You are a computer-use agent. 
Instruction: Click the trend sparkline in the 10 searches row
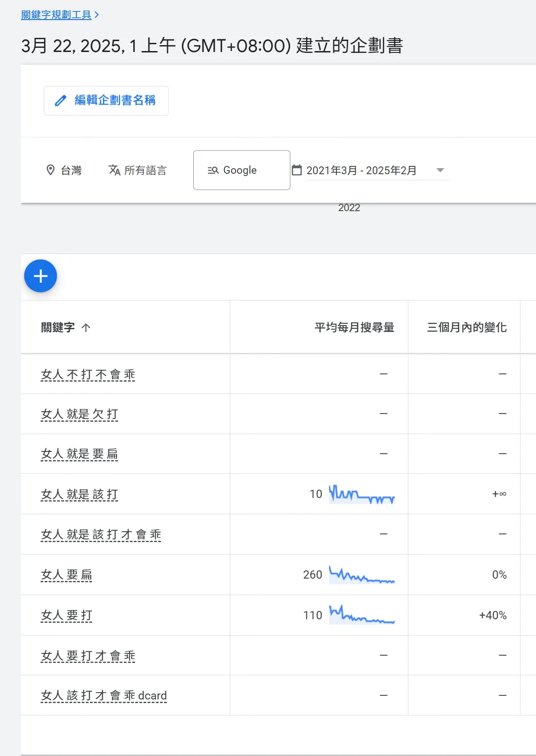click(x=362, y=494)
